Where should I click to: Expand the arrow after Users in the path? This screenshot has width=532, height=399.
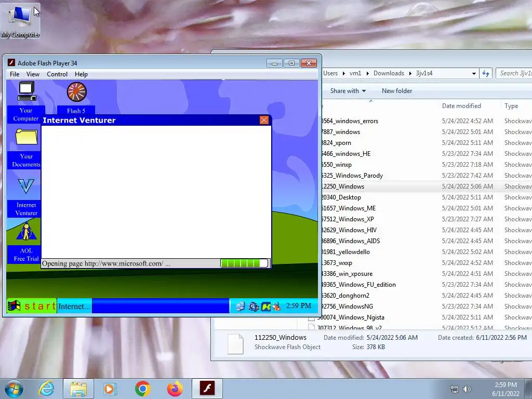click(344, 73)
